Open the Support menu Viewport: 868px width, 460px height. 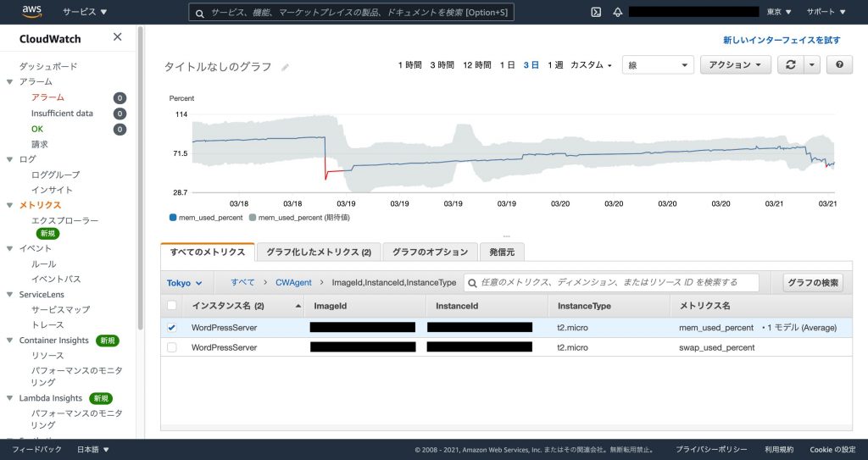(x=826, y=12)
